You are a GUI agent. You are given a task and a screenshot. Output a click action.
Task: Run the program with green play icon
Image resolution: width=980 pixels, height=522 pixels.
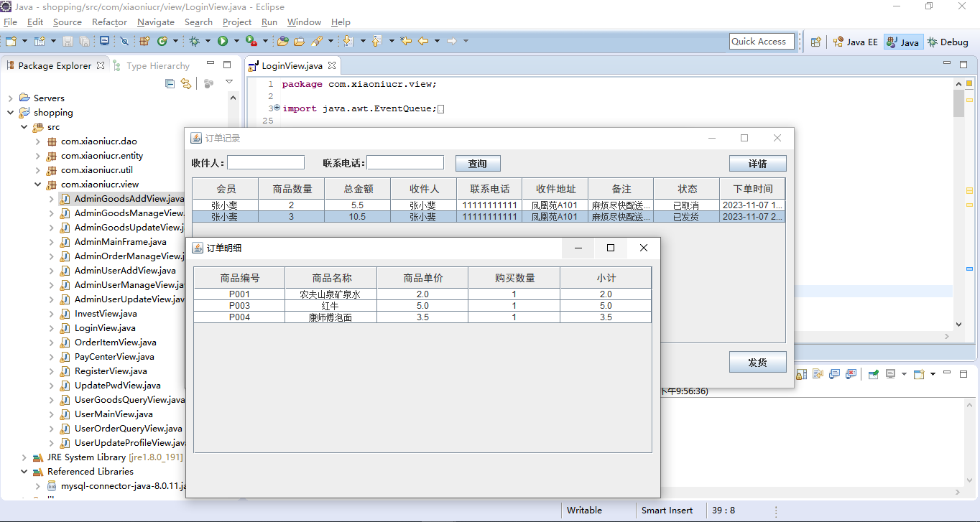223,41
